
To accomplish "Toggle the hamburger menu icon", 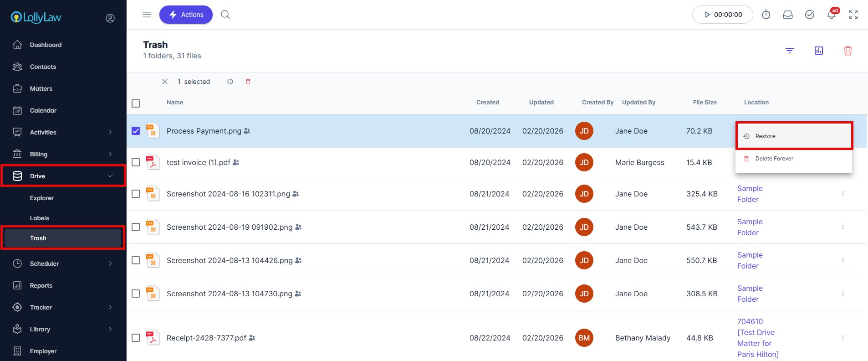I will click(147, 15).
